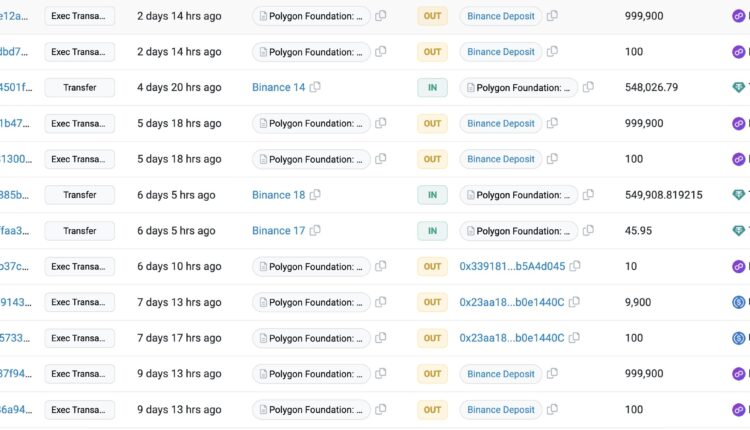Screen dimensions: 750x430
Task: Copy the Binance 14 address
Action: [x=315, y=88]
